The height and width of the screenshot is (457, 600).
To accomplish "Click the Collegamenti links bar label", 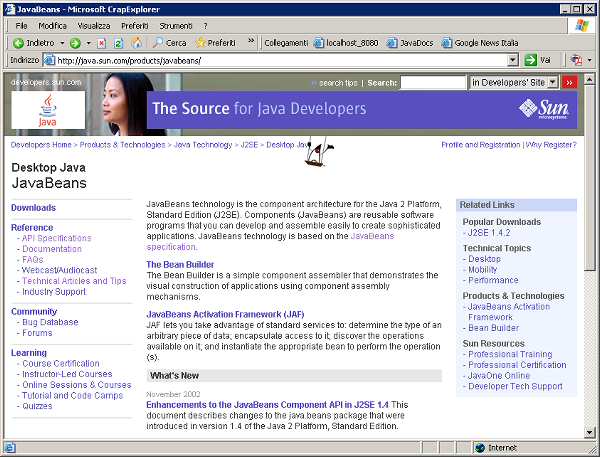I will (286, 43).
